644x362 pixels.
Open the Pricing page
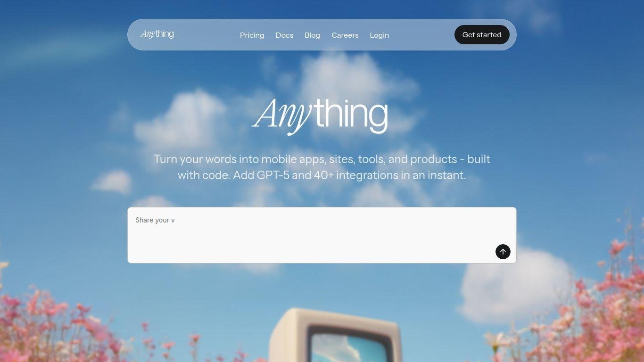click(252, 35)
